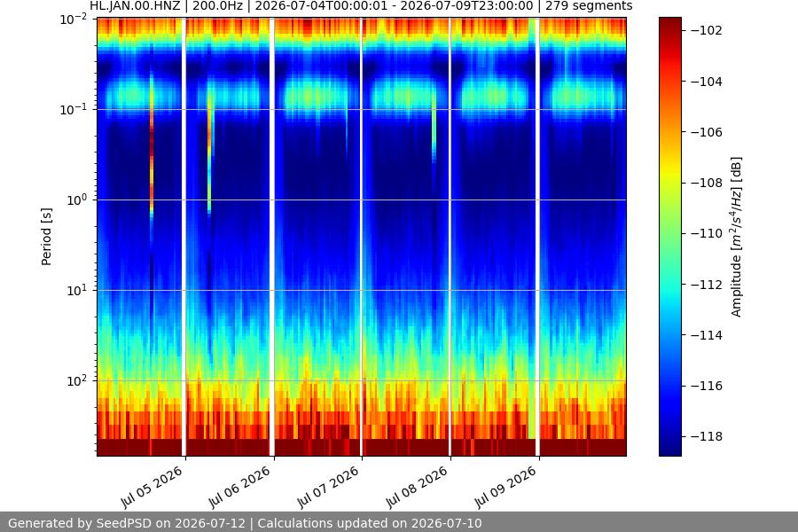Click the −118 colorbar tick label
798x532 pixels.
coord(707,436)
